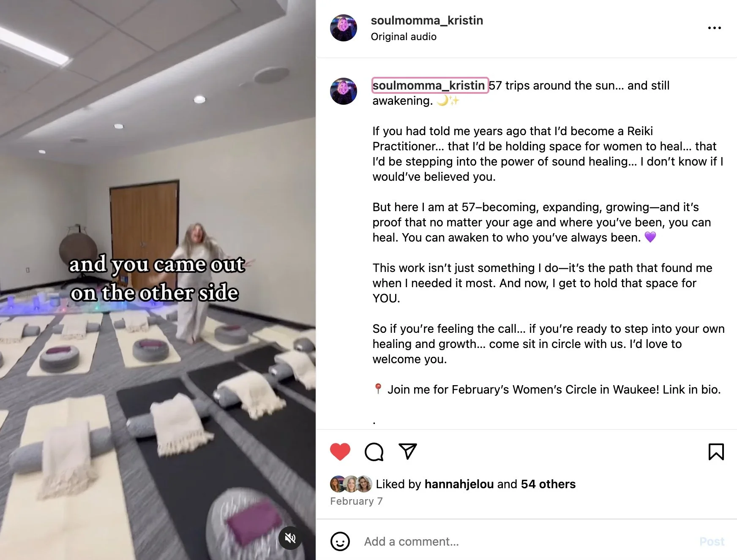This screenshot has height=560, width=737.
Task: Open hannahjelou's profile from likes
Action: [459, 484]
